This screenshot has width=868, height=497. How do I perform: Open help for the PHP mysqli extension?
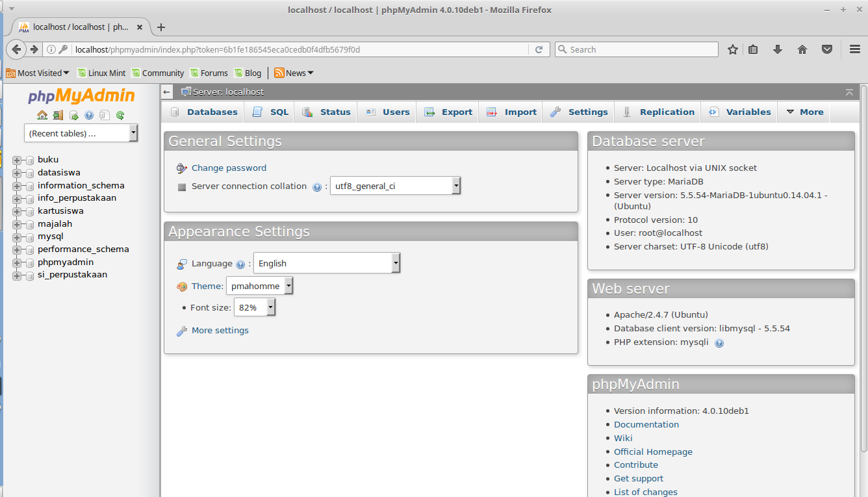719,342
